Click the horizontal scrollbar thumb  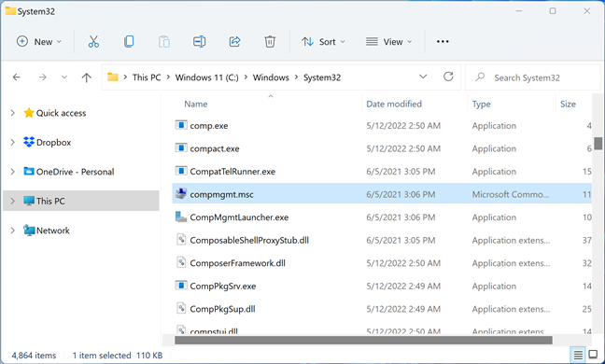[363, 340]
